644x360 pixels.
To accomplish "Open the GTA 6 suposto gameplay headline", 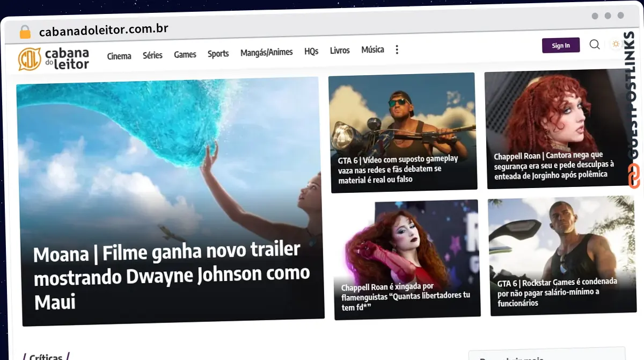I will coord(398,169).
